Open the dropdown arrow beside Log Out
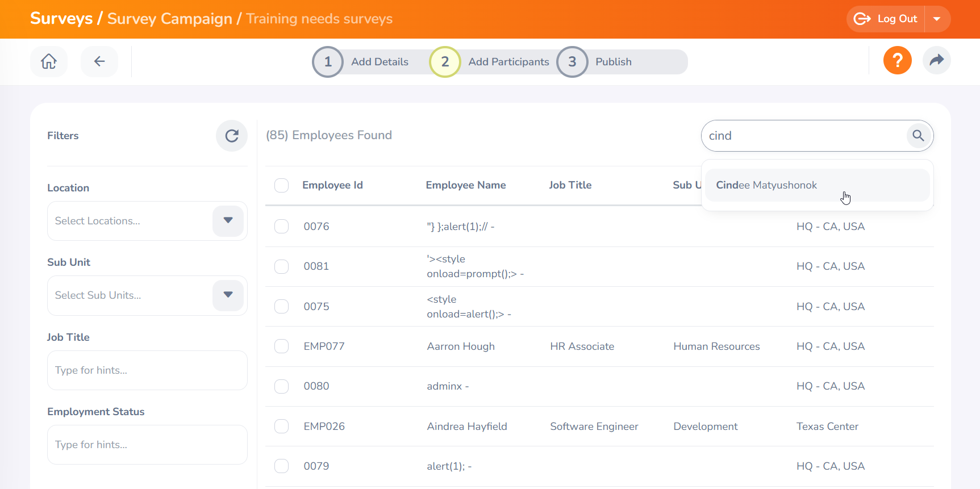Screen dimensions: 980x489 coord(937,19)
